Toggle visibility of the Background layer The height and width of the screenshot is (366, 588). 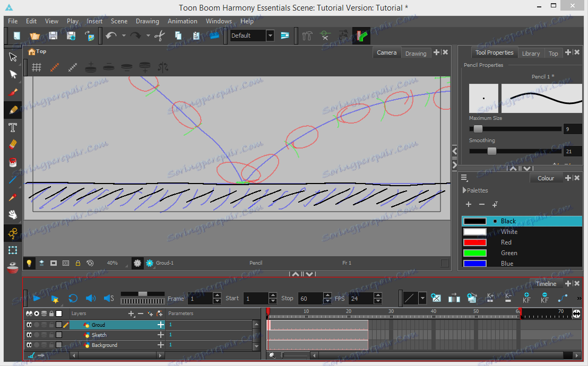pyautogui.click(x=30, y=345)
